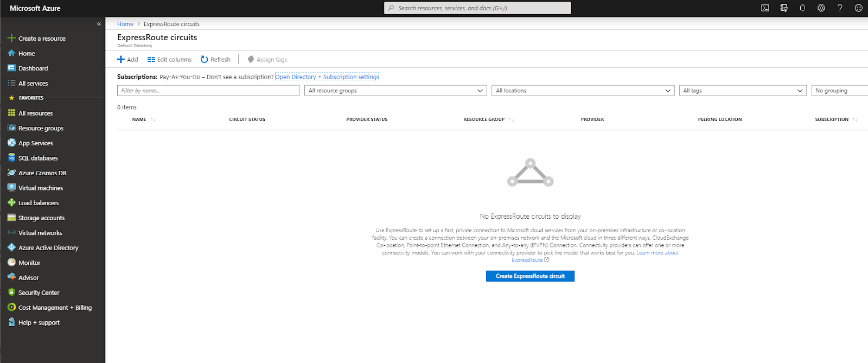Screen dimensions: 868x363
Task: Expand the All locations dropdown
Action: pos(583,91)
